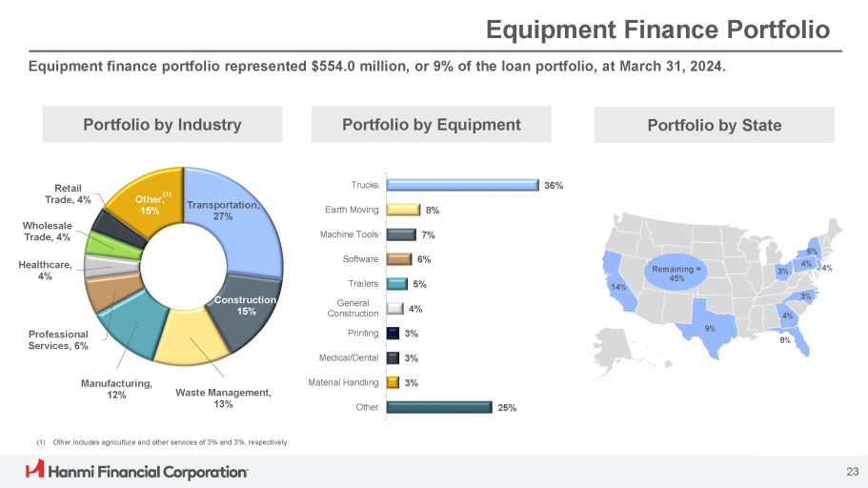Click the Remaining = 45% oval label
Image resolution: width=868 pixels, height=488 pixels.
(677, 274)
